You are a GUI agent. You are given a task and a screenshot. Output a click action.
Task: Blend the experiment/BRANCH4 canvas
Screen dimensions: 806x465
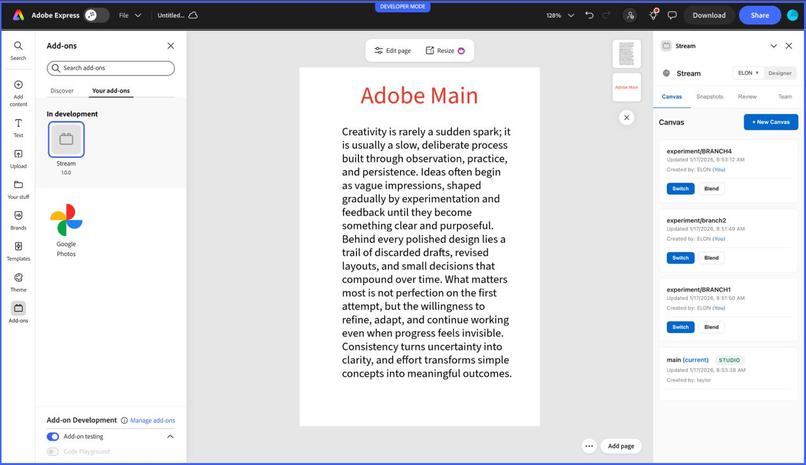[711, 189]
